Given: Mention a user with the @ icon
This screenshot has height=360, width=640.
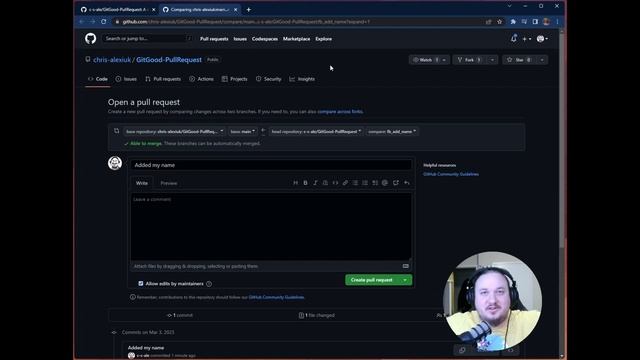Looking at the screenshot, I should click(x=385, y=183).
